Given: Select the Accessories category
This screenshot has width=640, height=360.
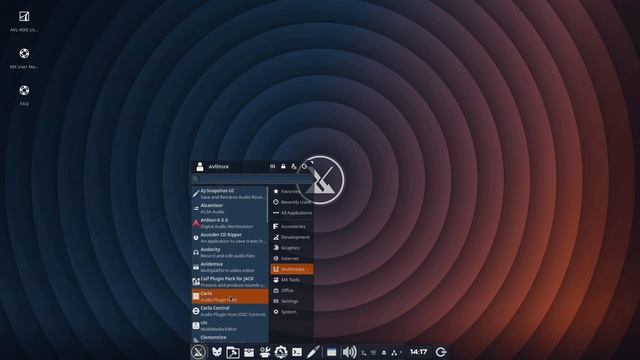Looking at the screenshot, I should pos(292,226).
